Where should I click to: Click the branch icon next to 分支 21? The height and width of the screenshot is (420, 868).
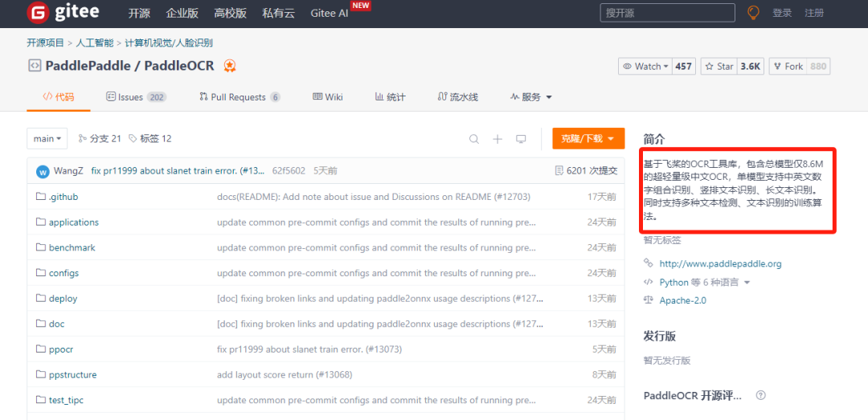tap(83, 138)
